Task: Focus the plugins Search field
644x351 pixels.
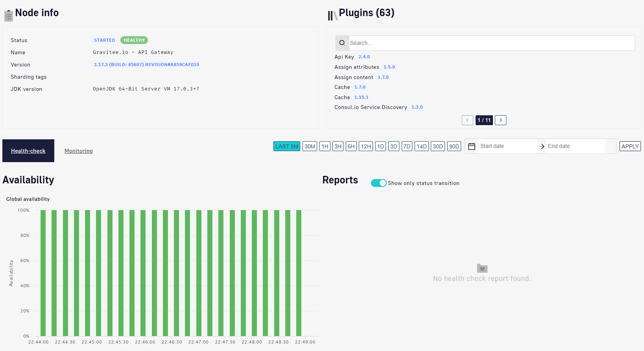Action: [492, 43]
